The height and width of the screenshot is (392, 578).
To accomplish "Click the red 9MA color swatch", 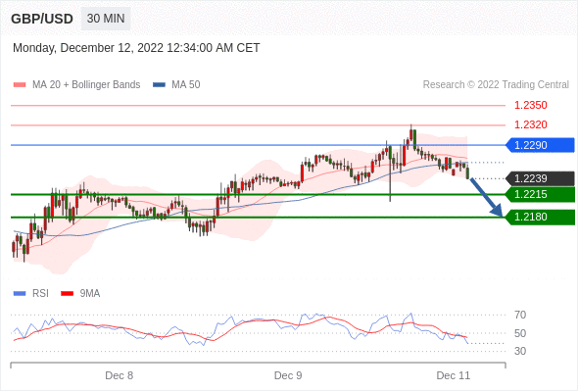I will pyautogui.click(x=67, y=294).
